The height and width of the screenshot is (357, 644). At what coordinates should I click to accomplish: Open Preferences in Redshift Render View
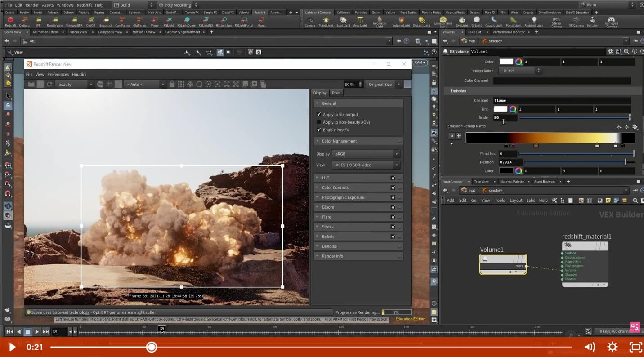pyautogui.click(x=58, y=74)
